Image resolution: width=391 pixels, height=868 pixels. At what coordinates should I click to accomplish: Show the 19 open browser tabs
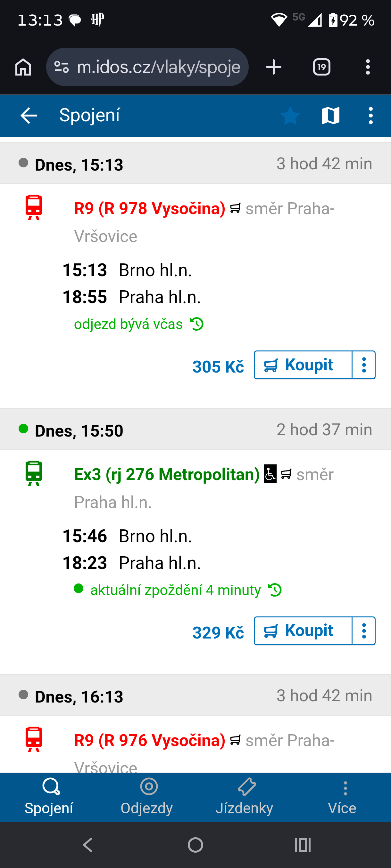coord(321,67)
